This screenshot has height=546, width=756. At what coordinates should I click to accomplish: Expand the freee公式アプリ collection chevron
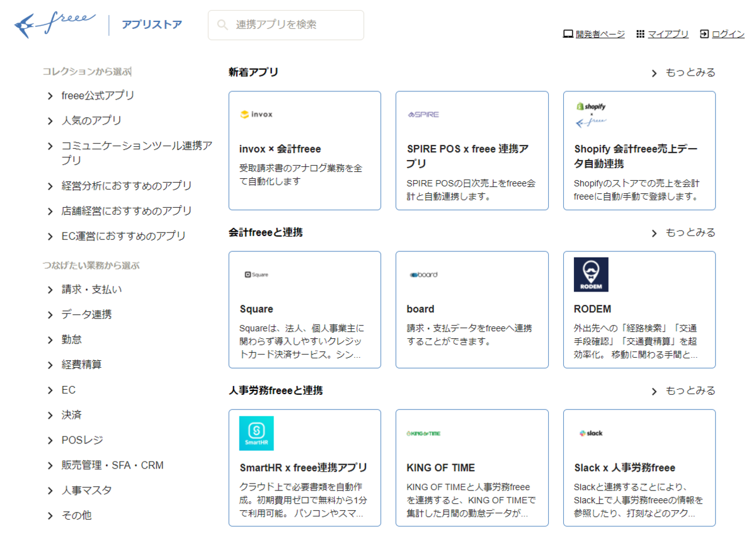(50, 96)
